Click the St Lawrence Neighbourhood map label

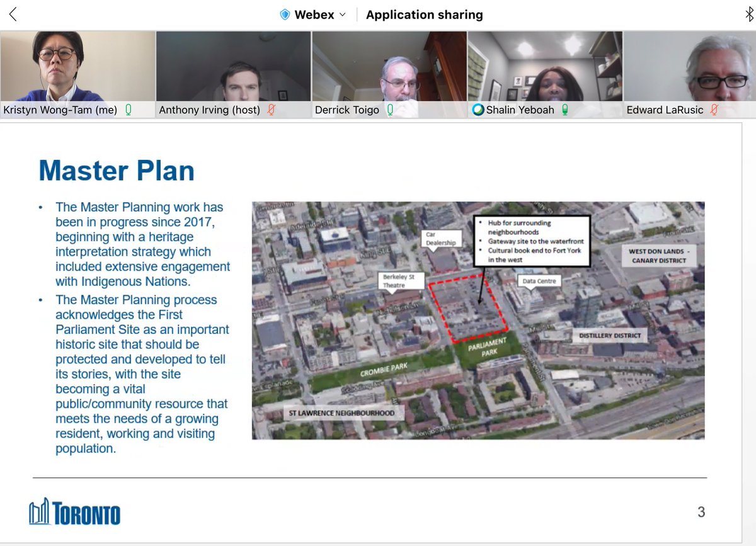coord(343,413)
